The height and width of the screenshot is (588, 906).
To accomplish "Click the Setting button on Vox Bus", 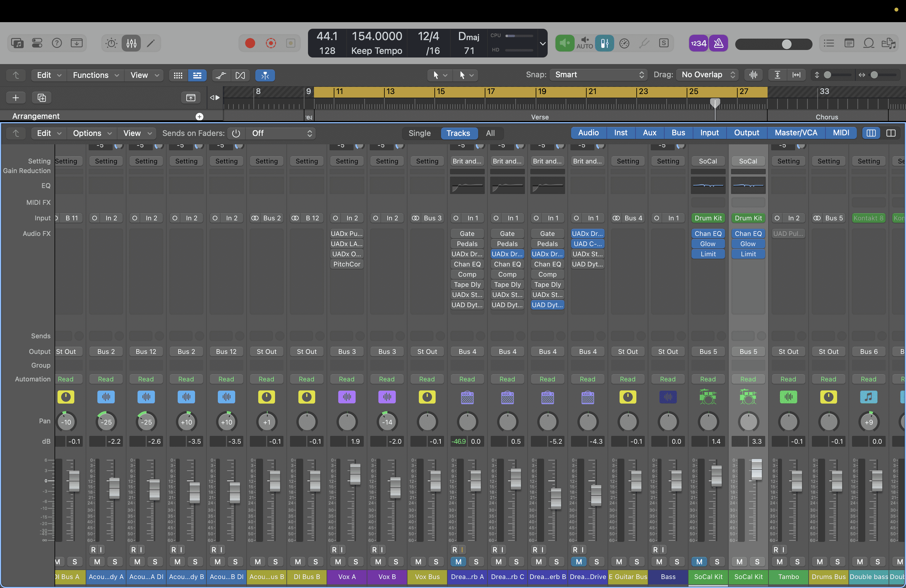I will point(427,161).
